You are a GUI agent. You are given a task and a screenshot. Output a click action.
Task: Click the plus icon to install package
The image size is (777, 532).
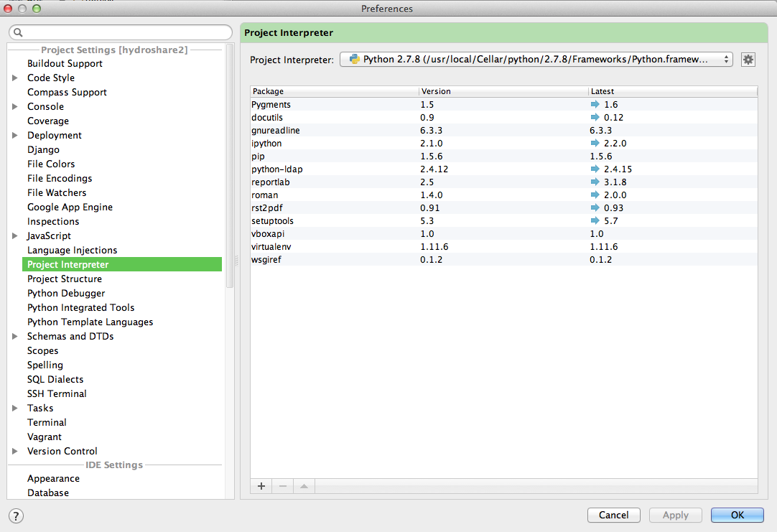261,487
